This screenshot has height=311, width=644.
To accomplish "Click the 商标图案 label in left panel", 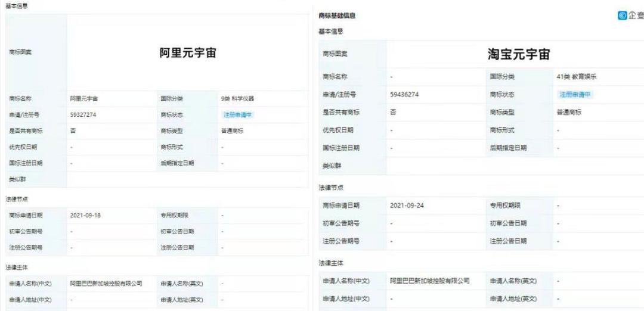I will pyautogui.click(x=20, y=52).
